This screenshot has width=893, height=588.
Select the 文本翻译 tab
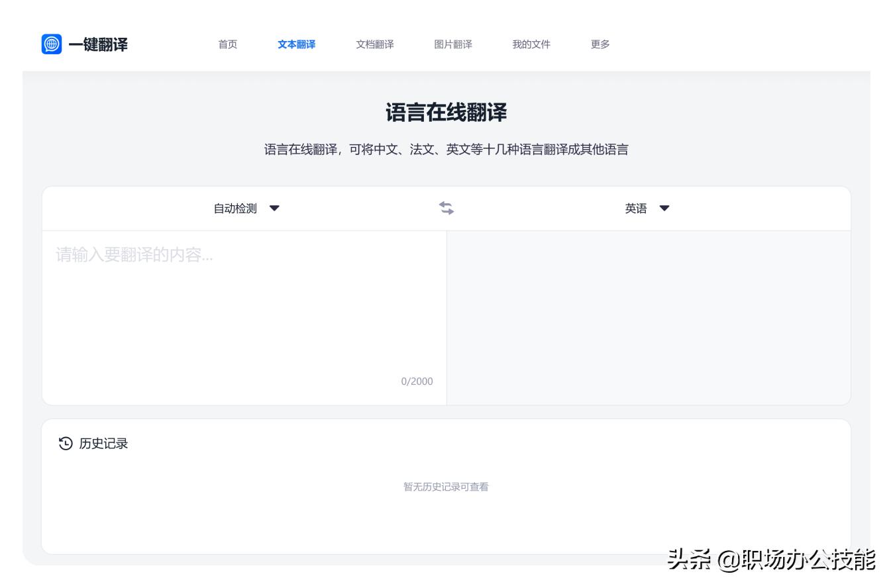click(296, 44)
